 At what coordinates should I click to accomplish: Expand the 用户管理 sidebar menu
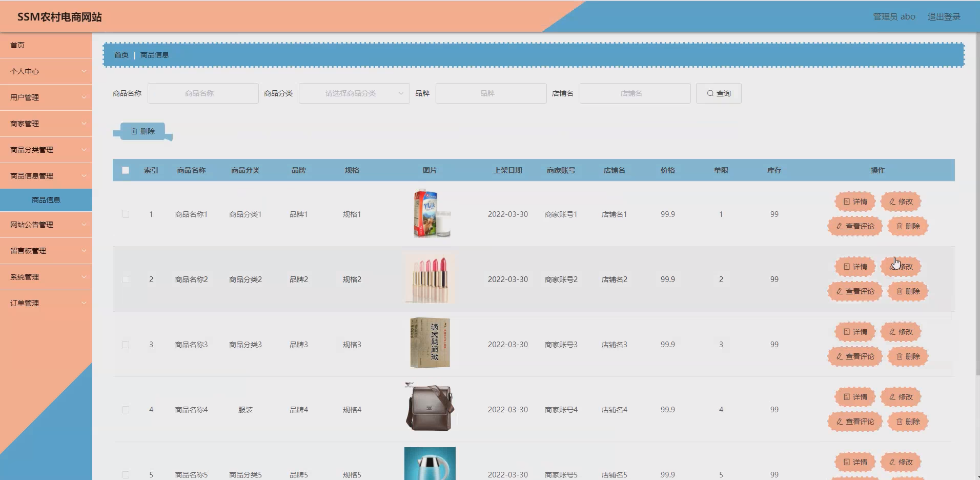coord(46,97)
